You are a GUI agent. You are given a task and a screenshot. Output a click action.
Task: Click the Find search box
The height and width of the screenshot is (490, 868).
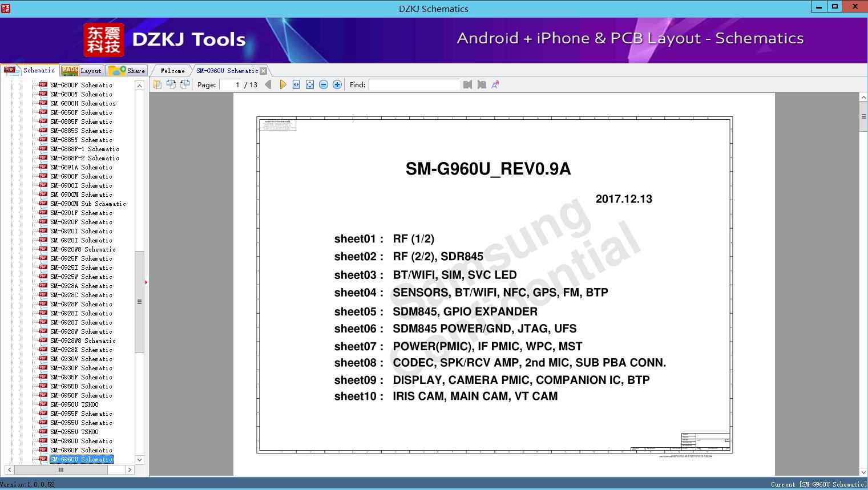[x=414, y=84]
